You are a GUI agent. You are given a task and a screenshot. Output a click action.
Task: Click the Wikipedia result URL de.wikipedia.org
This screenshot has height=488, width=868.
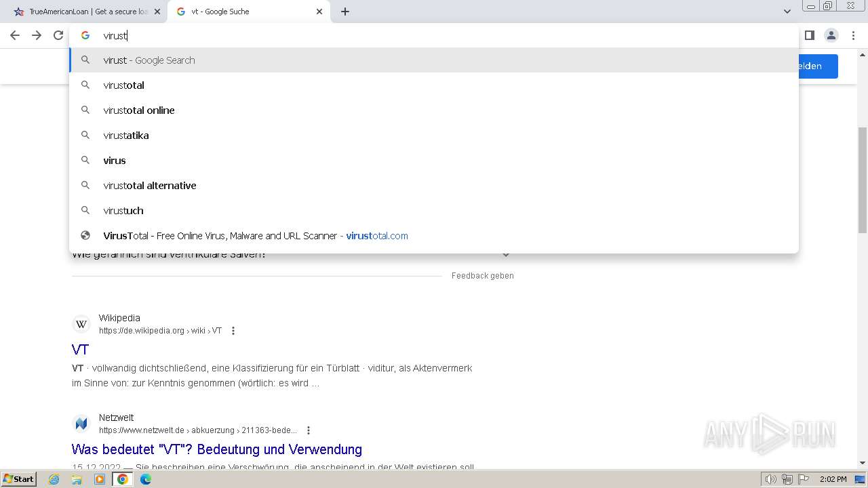pos(160,331)
